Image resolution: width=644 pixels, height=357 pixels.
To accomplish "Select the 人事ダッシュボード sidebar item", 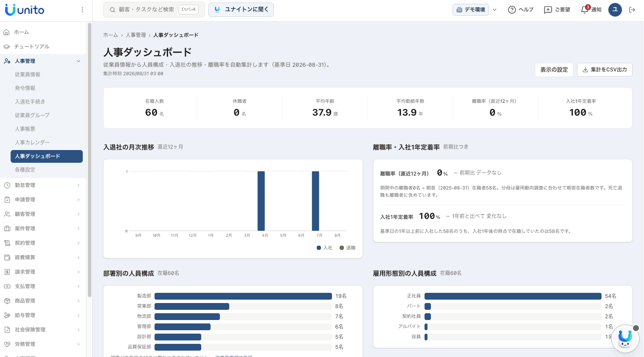I will [x=47, y=156].
